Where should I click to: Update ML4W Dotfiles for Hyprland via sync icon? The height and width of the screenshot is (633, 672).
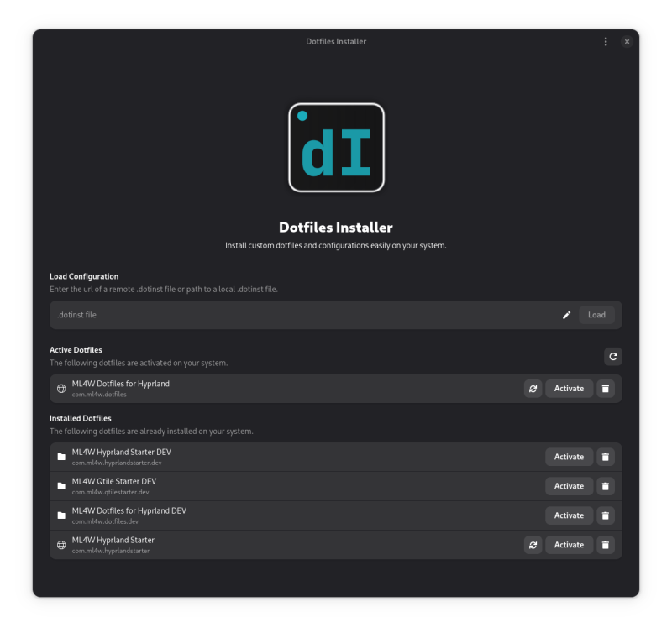pyautogui.click(x=533, y=388)
